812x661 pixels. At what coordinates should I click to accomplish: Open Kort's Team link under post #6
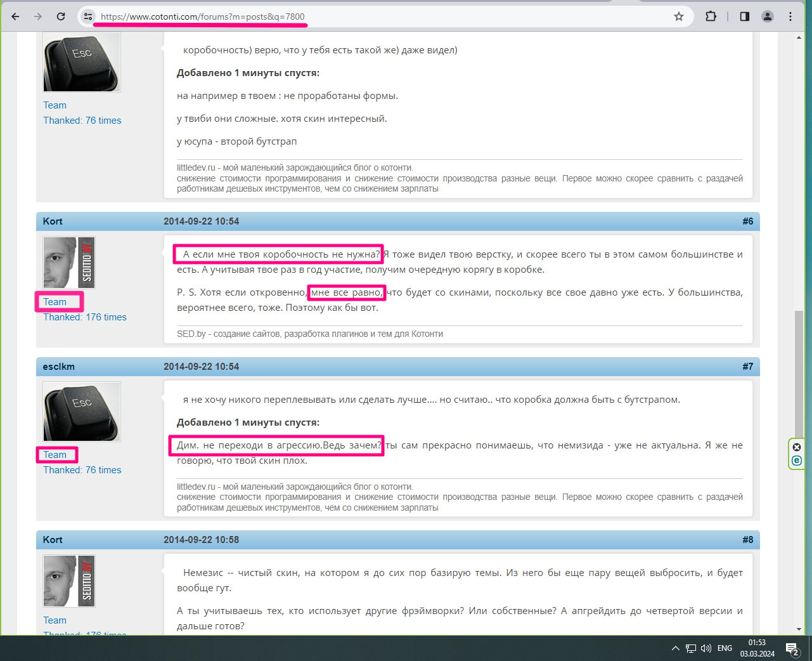point(55,302)
